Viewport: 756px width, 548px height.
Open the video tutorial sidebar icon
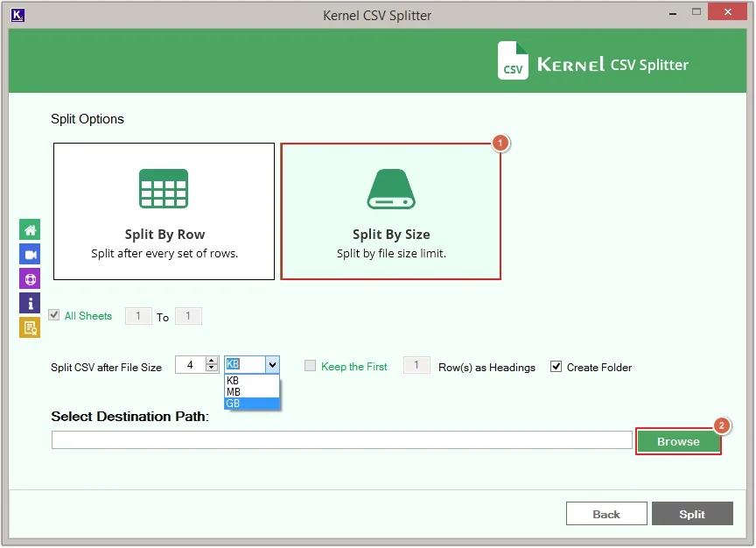30,254
